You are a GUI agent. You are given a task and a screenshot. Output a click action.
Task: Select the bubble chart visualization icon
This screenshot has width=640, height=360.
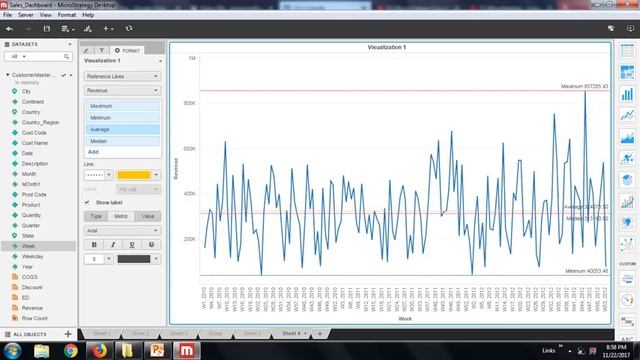pos(627,158)
